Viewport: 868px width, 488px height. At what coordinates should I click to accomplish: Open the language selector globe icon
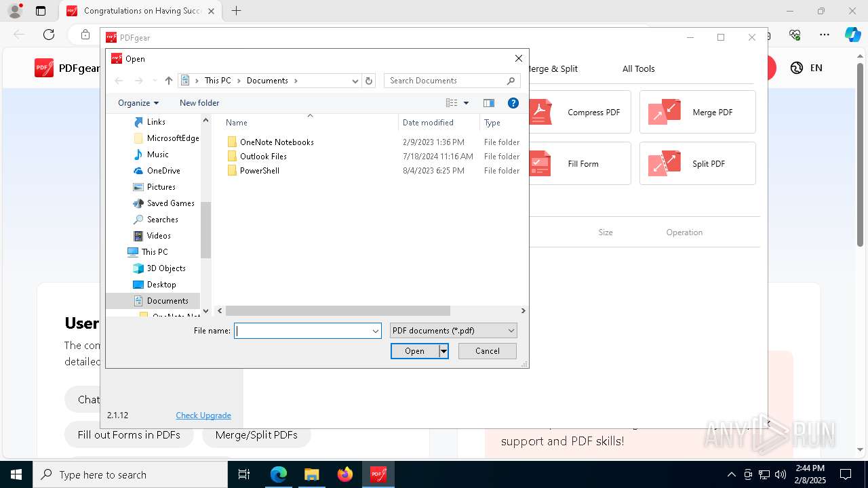pyautogui.click(x=797, y=68)
